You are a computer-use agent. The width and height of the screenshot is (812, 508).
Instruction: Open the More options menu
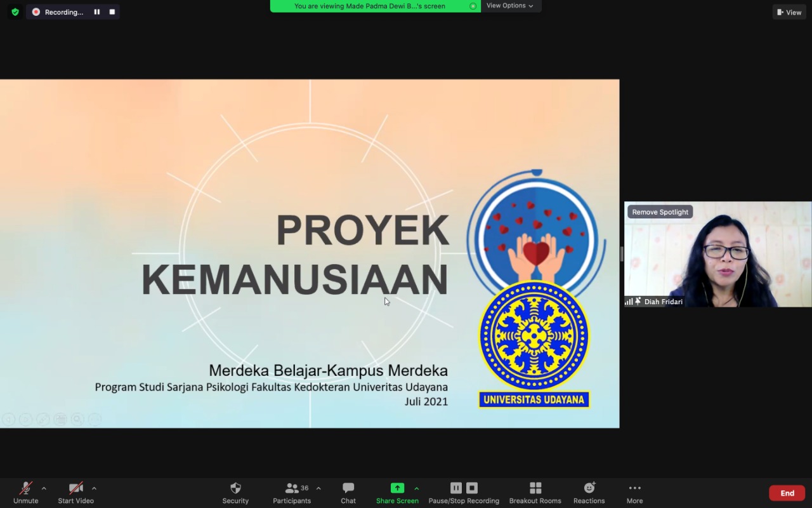click(635, 493)
